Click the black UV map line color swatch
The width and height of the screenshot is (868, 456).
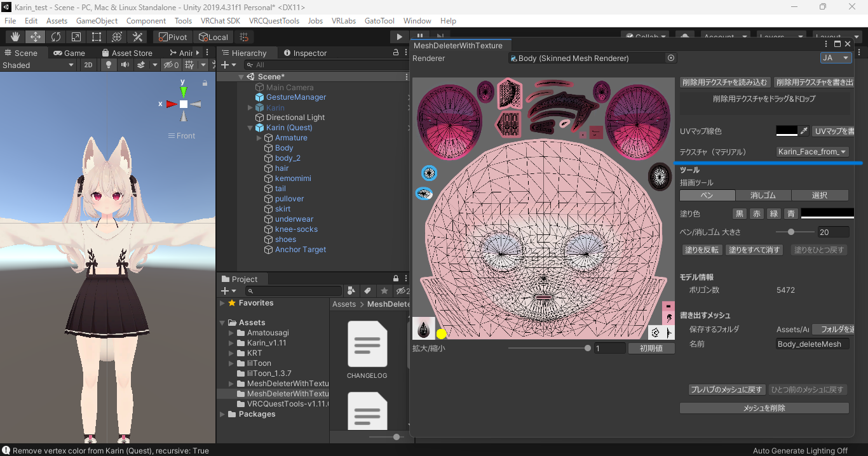(x=787, y=131)
